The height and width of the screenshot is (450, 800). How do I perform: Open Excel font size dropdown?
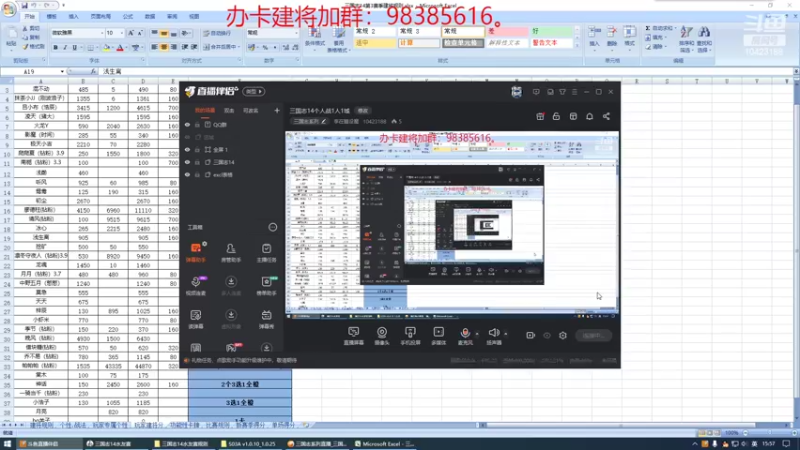(x=121, y=33)
